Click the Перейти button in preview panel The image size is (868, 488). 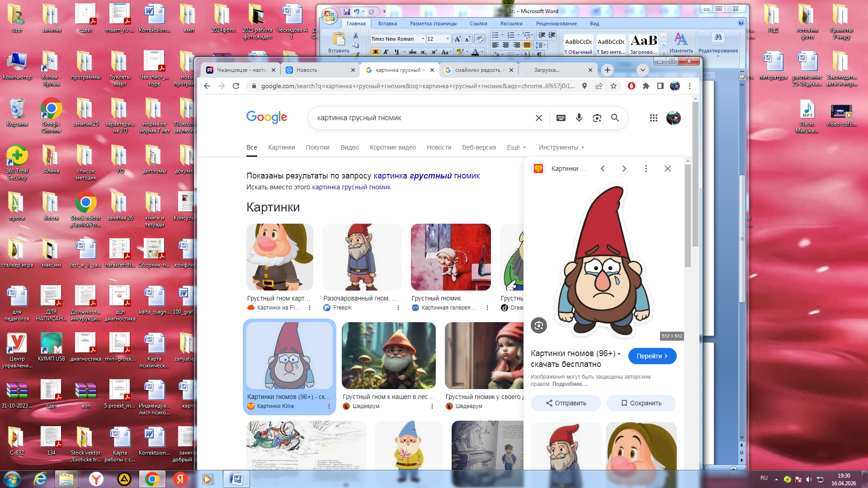[652, 356]
